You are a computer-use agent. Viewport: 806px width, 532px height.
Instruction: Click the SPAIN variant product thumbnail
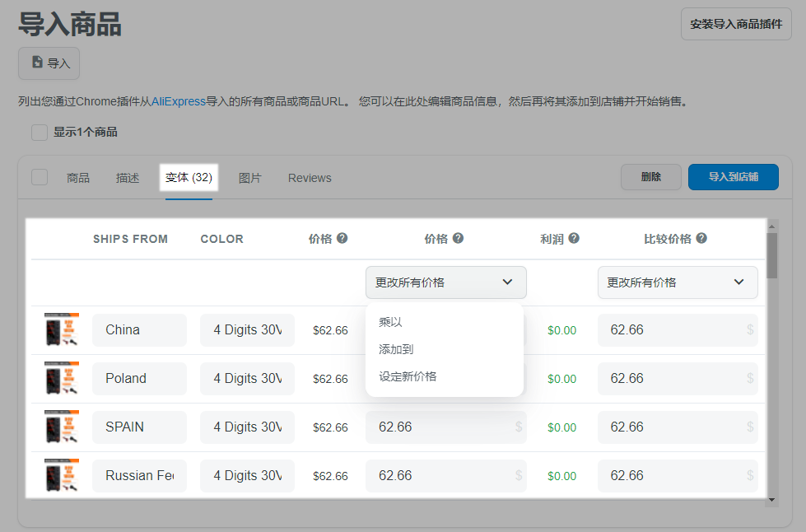(x=62, y=427)
